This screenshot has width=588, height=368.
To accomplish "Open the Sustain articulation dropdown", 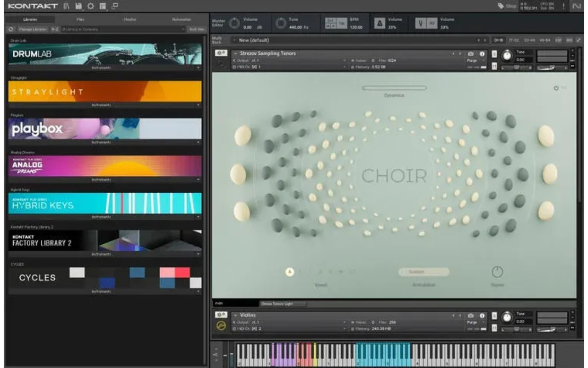I will point(424,272).
